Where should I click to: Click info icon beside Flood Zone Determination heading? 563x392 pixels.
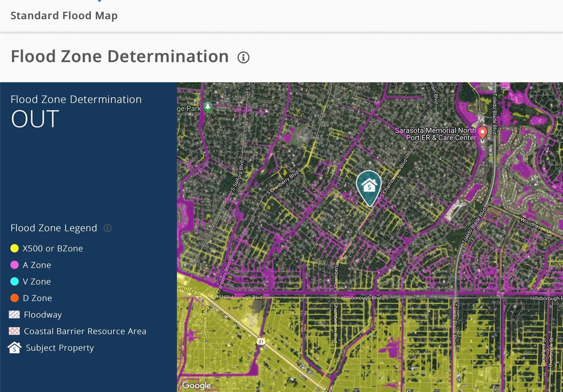(x=243, y=57)
